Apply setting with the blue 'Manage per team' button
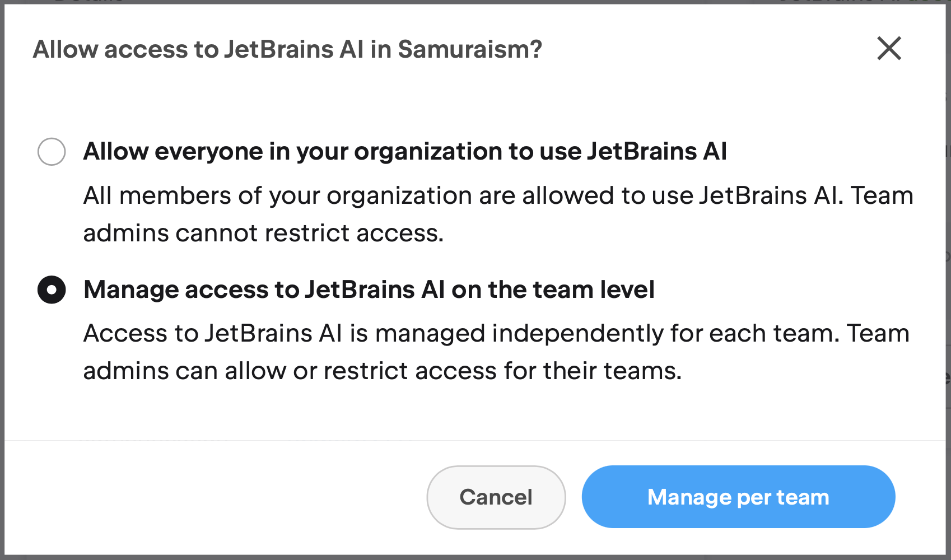 pos(738,497)
